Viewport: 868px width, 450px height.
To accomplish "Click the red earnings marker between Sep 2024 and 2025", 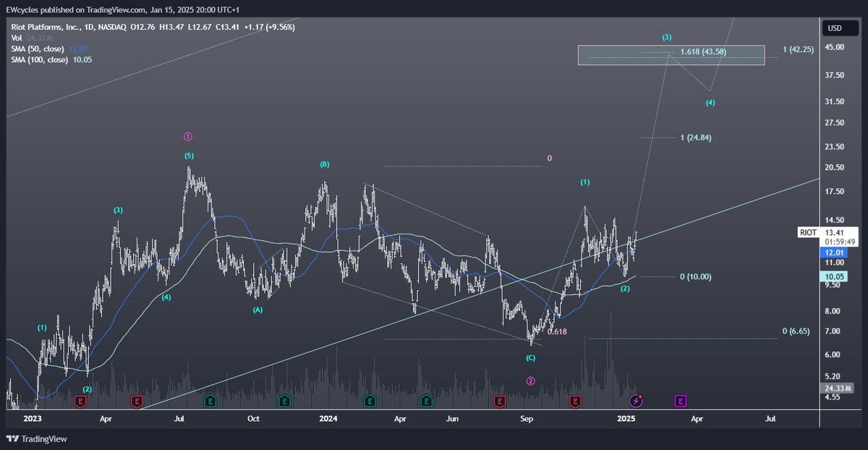I will (575, 400).
